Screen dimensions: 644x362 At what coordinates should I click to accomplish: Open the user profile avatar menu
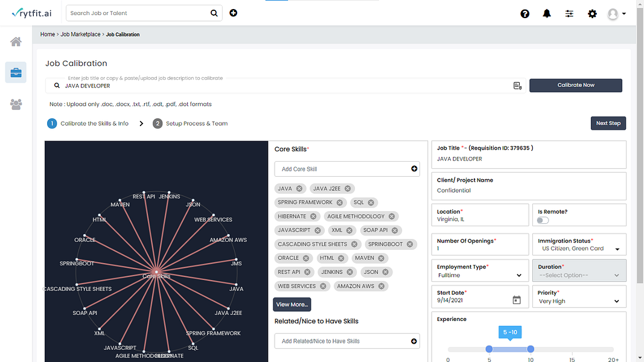[x=616, y=14]
